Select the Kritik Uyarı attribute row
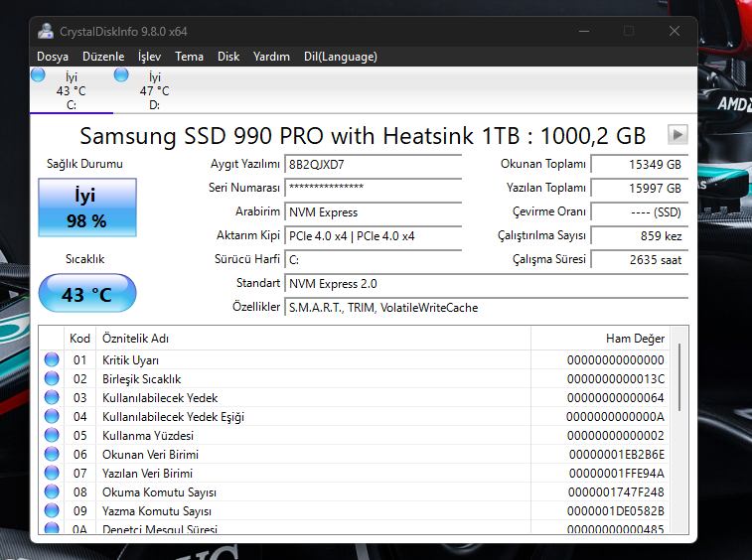 click(x=355, y=360)
